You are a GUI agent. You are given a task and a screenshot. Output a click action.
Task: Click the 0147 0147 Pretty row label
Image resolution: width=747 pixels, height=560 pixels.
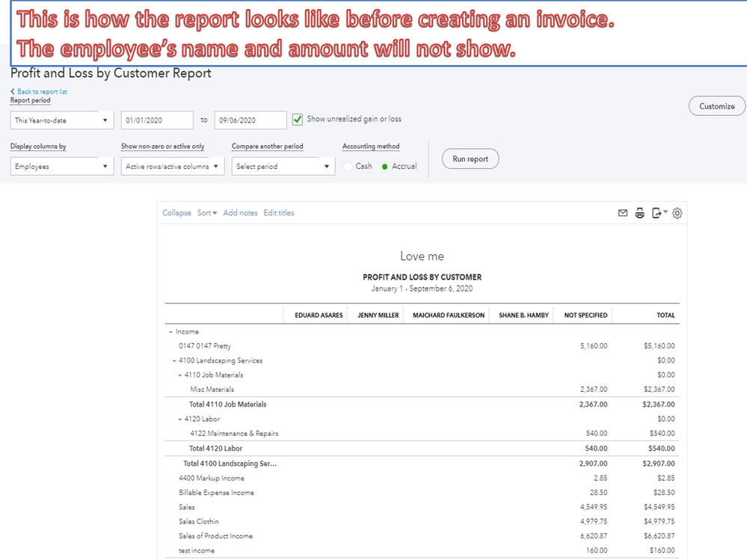pyautogui.click(x=205, y=346)
